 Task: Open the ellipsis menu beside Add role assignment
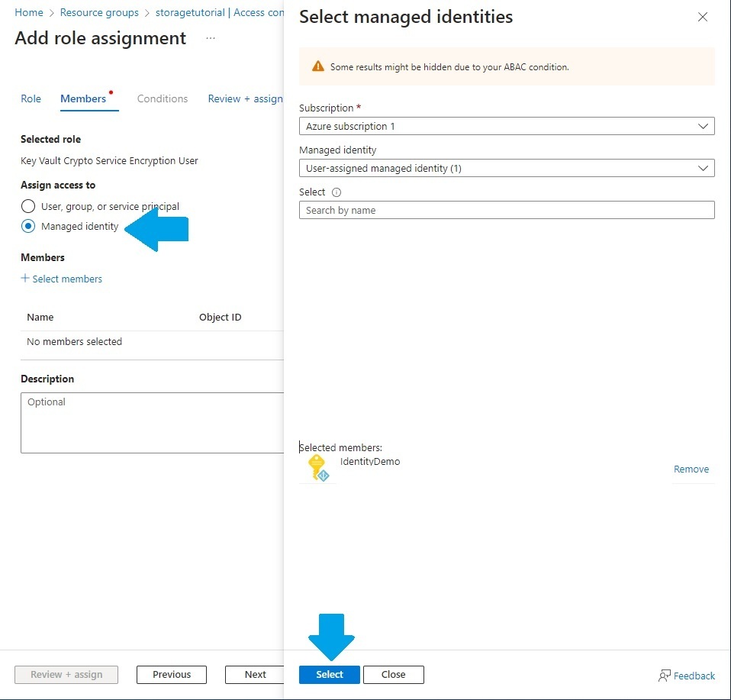[x=211, y=38]
